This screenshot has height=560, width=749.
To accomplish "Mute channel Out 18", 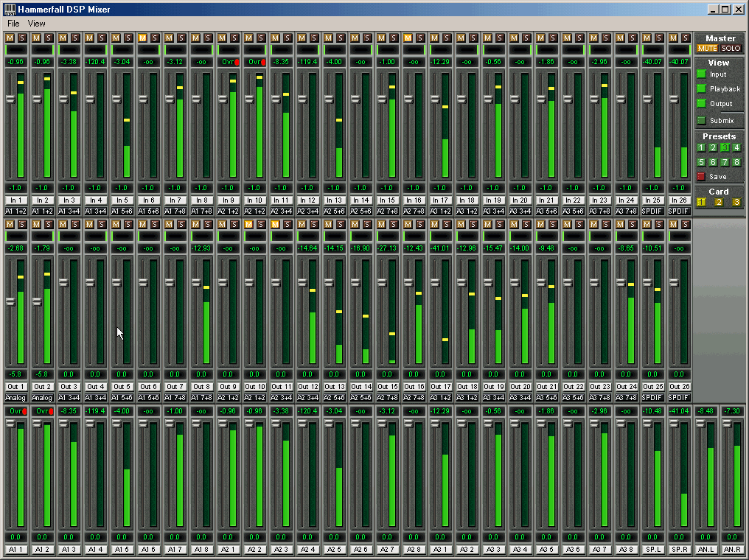I will click(x=461, y=224).
